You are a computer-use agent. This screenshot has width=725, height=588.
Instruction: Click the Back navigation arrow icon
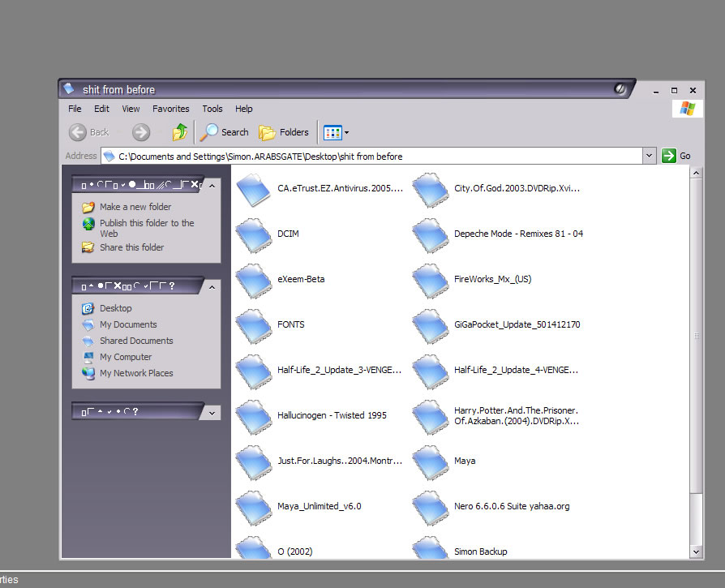tap(79, 131)
